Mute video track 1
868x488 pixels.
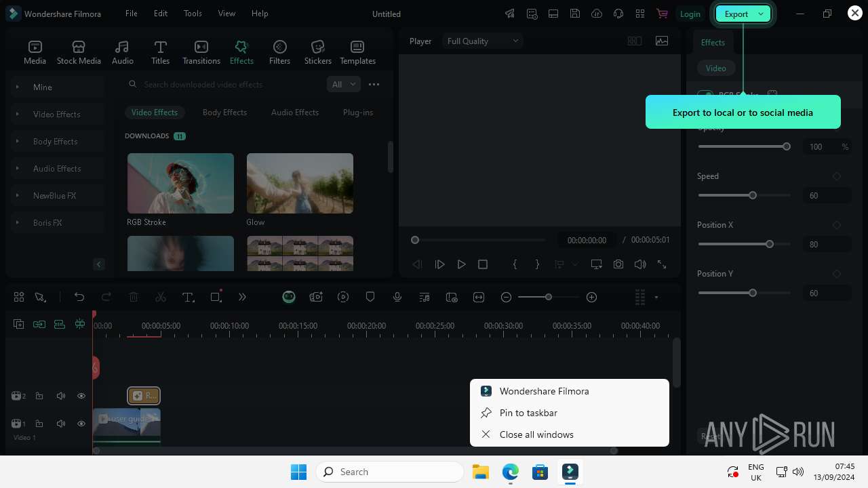[x=60, y=424]
